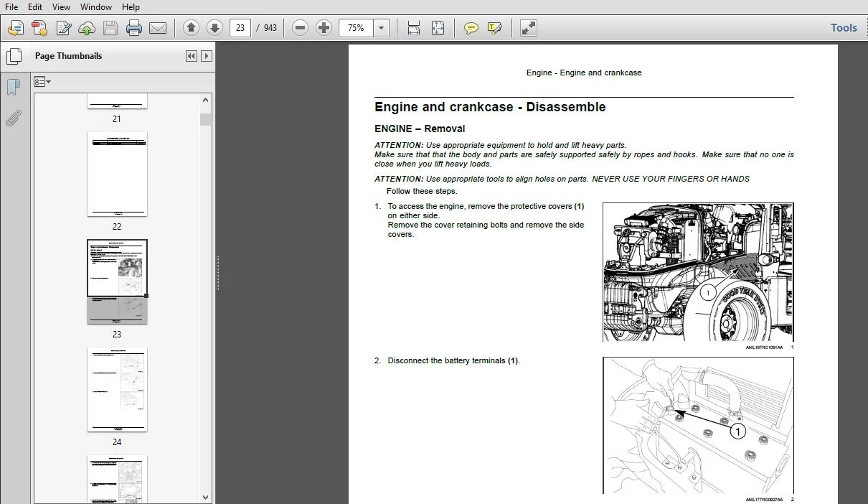Click the thumbnails panel scrollbar thumb
868x504 pixels.
pyautogui.click(x=206, y=119)
